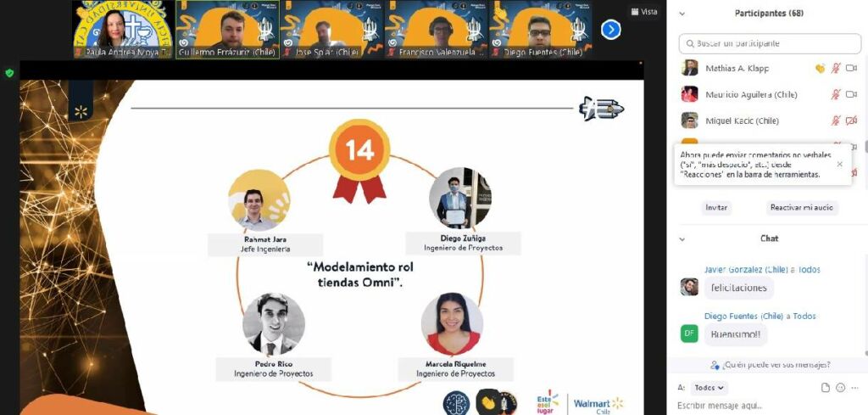
Task: Click Pedro Rico's photo on slide
Action: [274, 325]
